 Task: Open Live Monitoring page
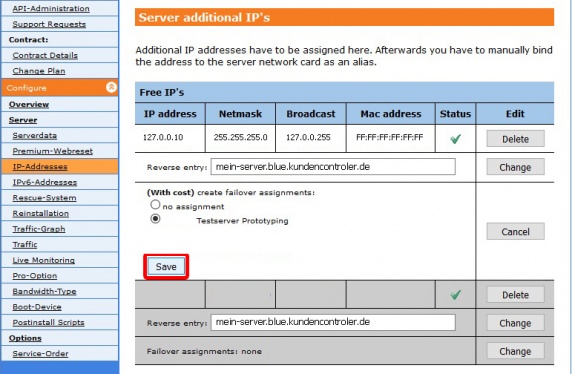click(43, 260)
